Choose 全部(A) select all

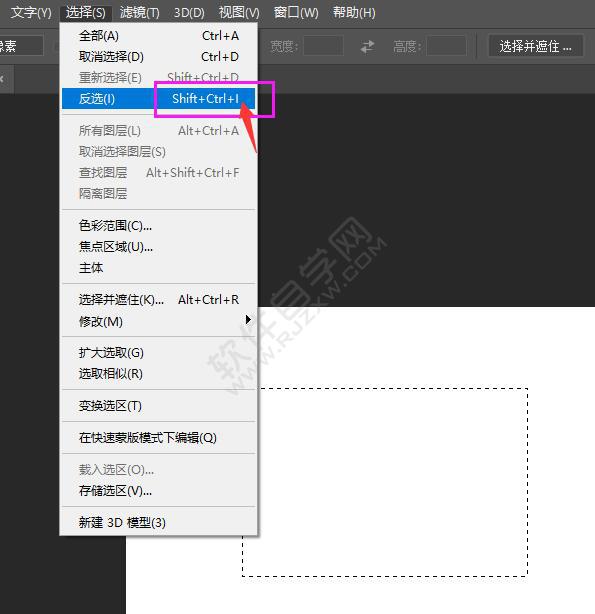(x=159, y=36)
